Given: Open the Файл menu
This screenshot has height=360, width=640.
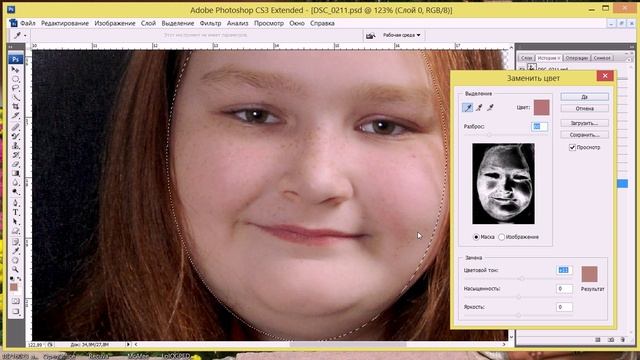Looking at the screenshot, I should (28, 23).
